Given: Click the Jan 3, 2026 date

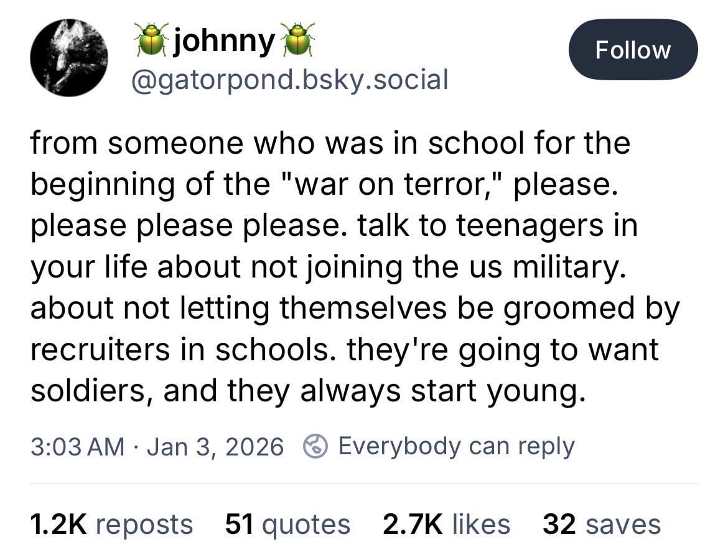Looking at the screenshot, I should (x=215, y=447).
